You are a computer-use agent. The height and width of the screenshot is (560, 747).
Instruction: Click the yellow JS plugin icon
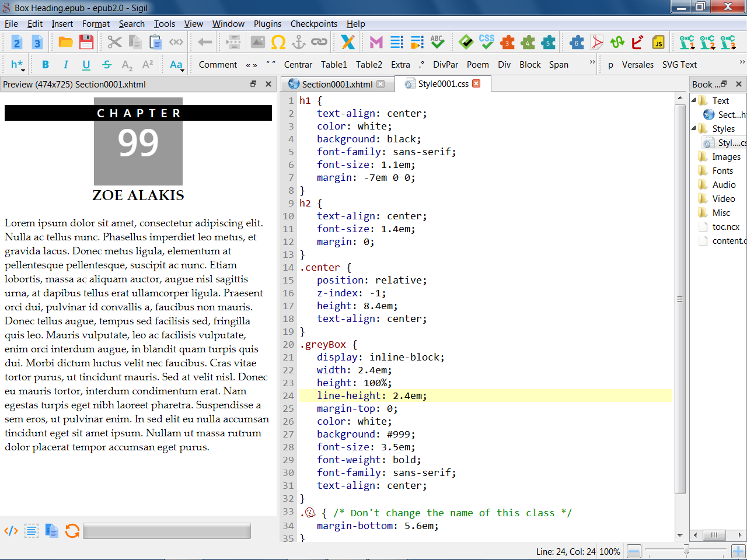pos(658,42)
